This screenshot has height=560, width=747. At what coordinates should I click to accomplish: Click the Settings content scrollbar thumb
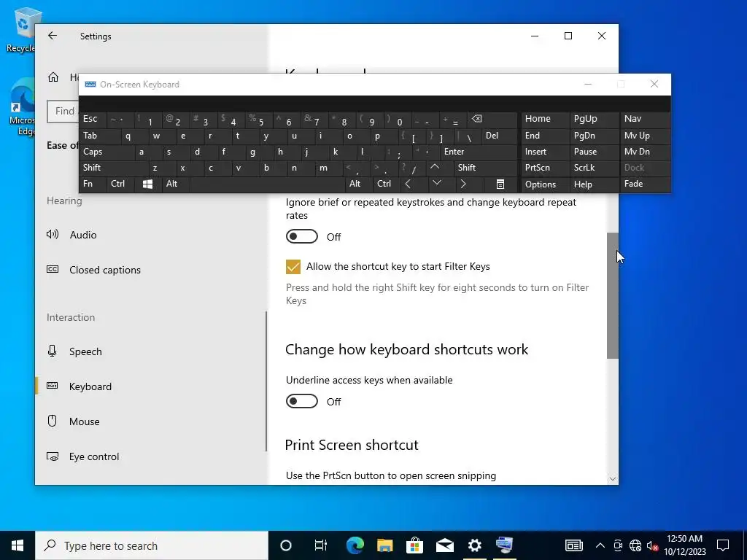pyautogui.click(x=612, y=295)
